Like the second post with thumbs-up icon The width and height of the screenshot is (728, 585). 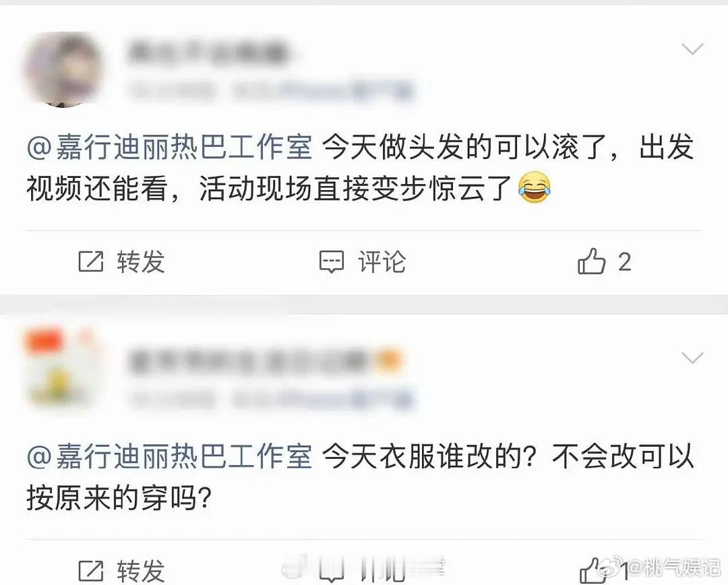(592, 570)
